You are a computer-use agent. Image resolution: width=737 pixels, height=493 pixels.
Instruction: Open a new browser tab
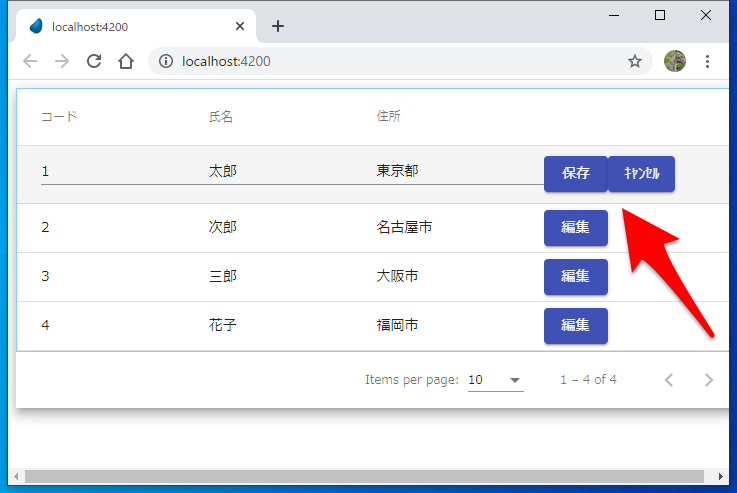(x=278, y=26)
